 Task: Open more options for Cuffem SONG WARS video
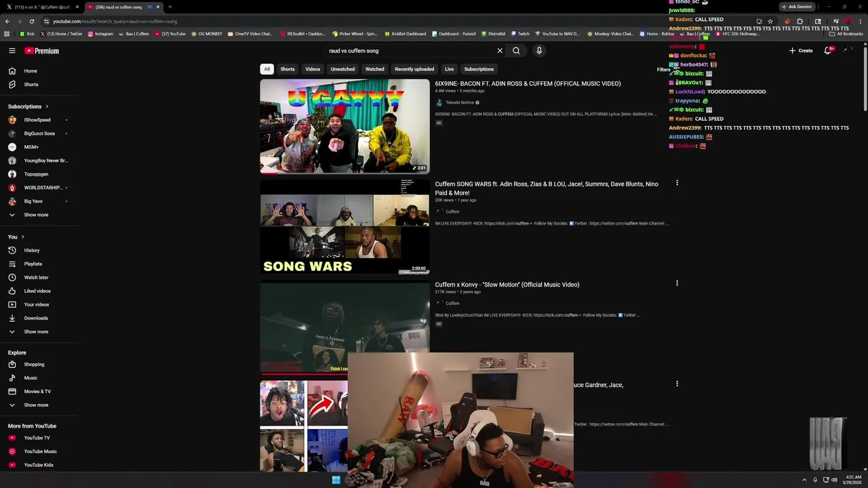coord(677,183)
